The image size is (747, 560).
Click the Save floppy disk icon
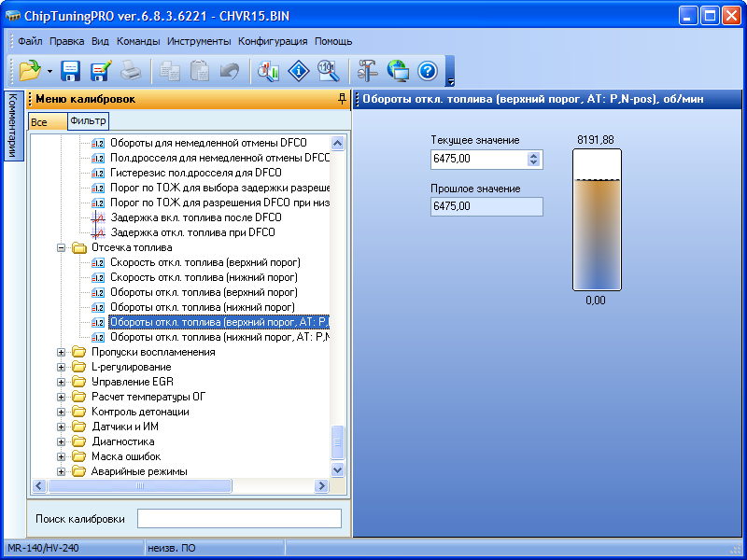(x=71, y=71)
